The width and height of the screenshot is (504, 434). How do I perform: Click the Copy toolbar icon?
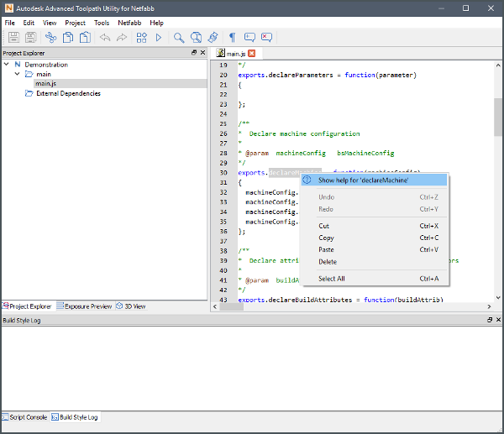pyautogui.click(x=67, y=37)
